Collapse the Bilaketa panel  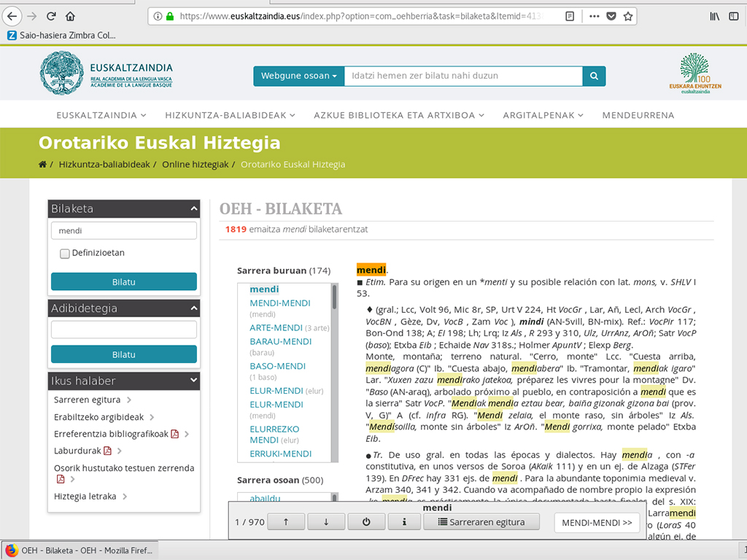193,209
